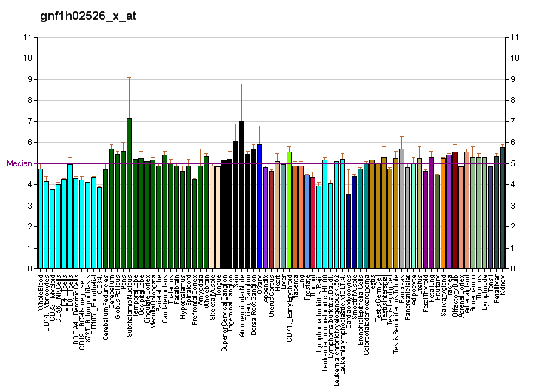Select the red Thyroid bar
The height and width of the screenshot is (392, 542).
(x=312, y=223)
